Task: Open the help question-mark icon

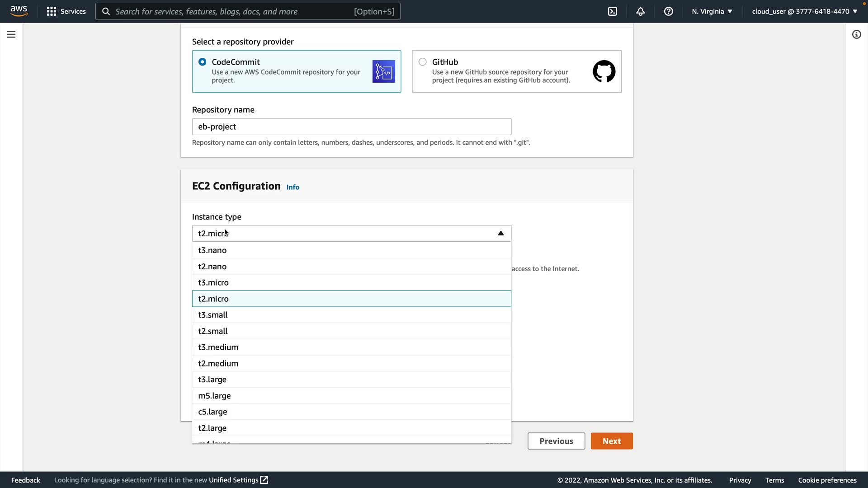Action: tap(669, 11)
